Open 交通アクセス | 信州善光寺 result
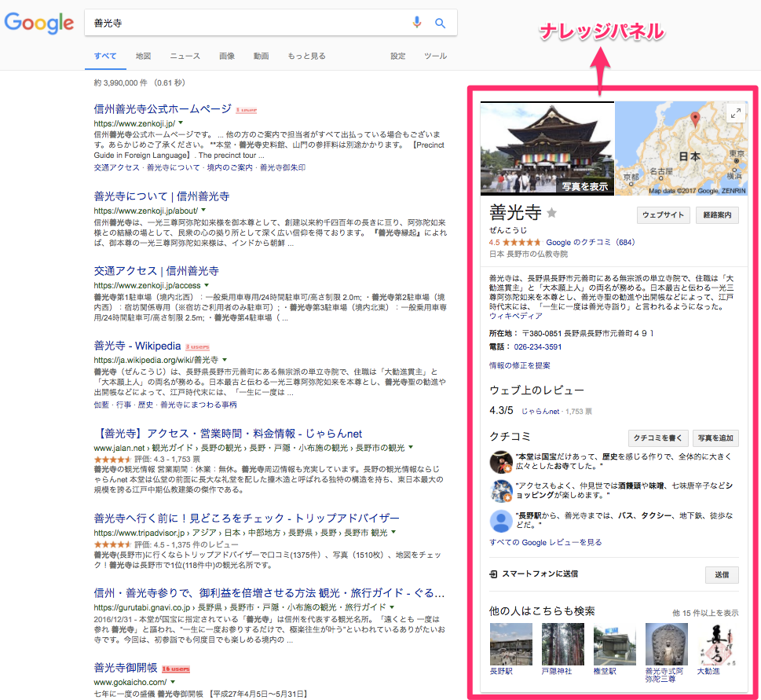The image size is (761, 700). (156, 271)
